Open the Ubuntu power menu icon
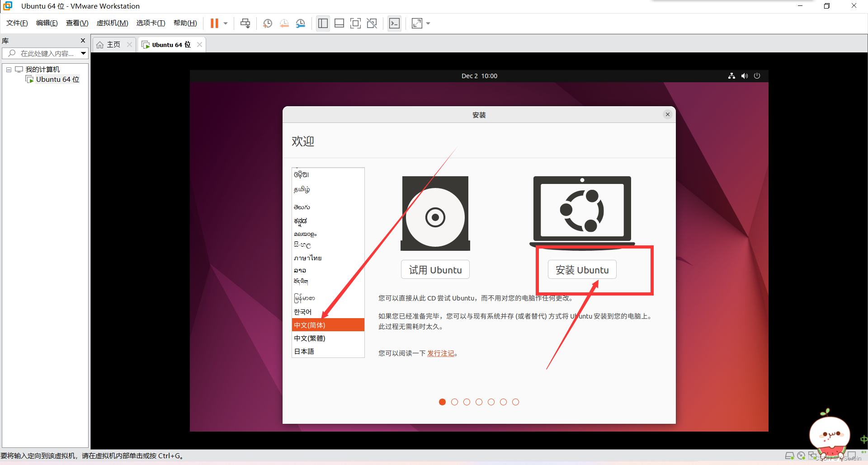 pos(757,76)
